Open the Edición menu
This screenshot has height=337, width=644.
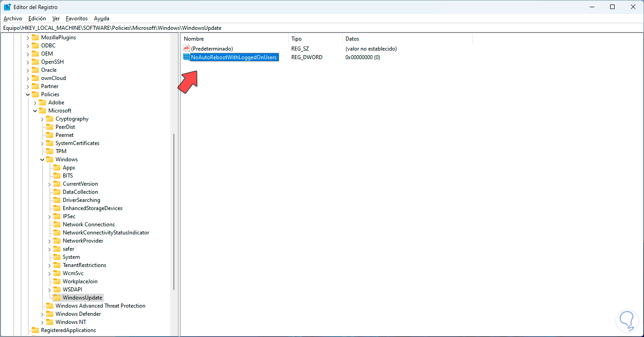37,19
